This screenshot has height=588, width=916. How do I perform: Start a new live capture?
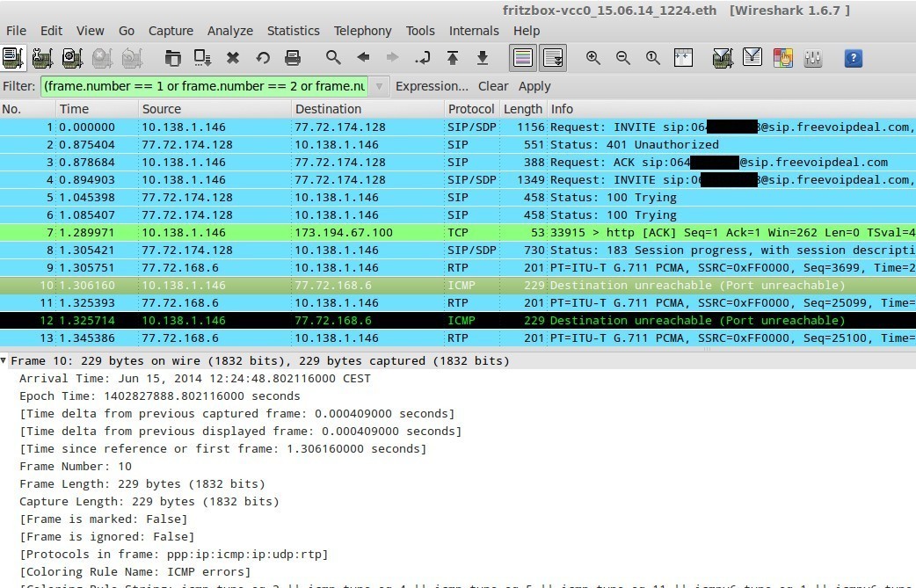[72, 58]
